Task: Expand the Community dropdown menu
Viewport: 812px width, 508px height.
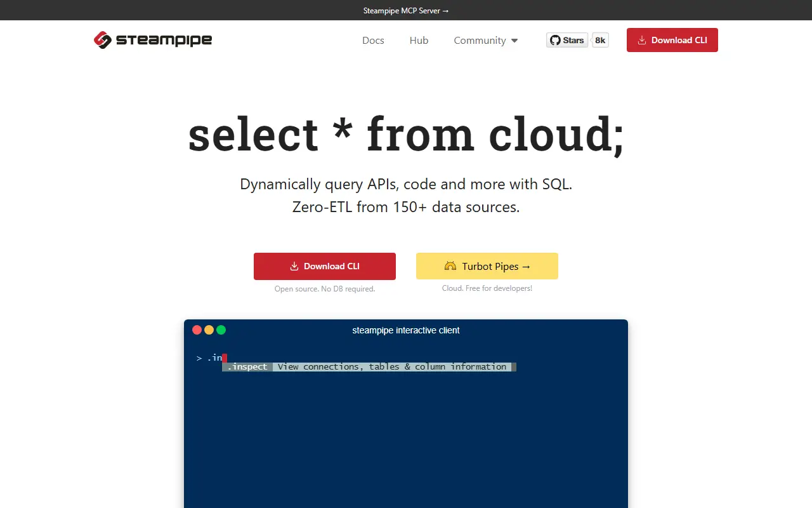Action: [486, 40]
